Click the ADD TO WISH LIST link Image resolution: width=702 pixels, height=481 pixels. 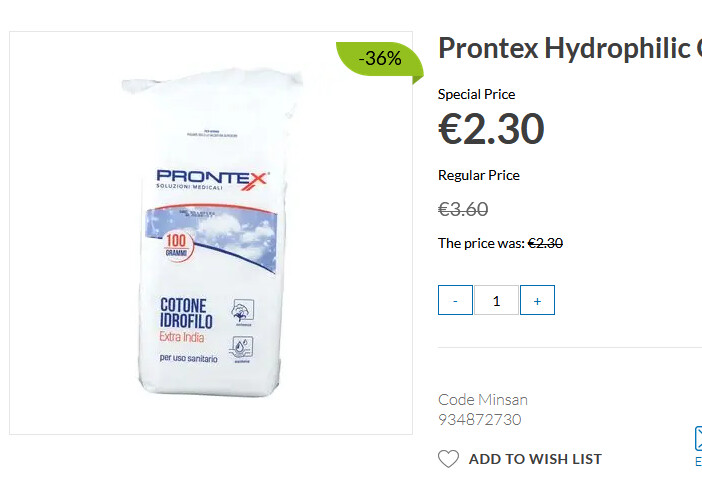click(535, 459)
